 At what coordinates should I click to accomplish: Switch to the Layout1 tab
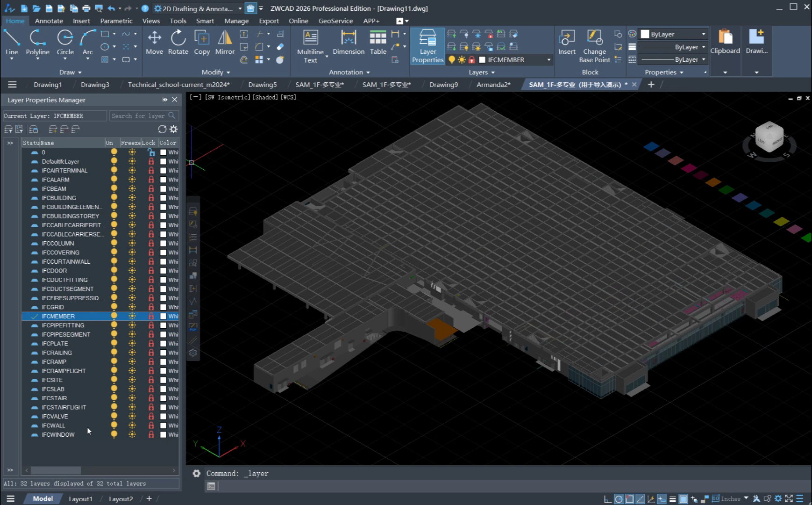(80, 499)
